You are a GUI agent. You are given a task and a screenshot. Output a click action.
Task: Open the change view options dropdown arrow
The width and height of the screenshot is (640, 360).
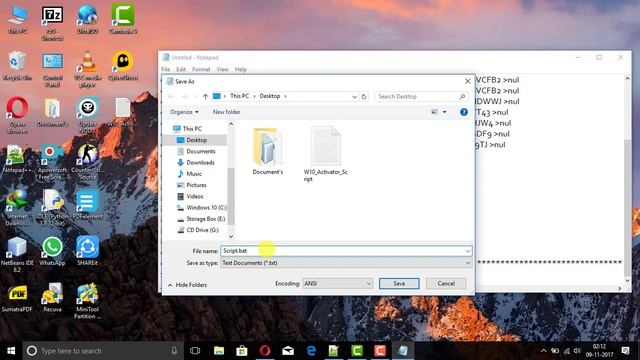[x=444, y=112]
